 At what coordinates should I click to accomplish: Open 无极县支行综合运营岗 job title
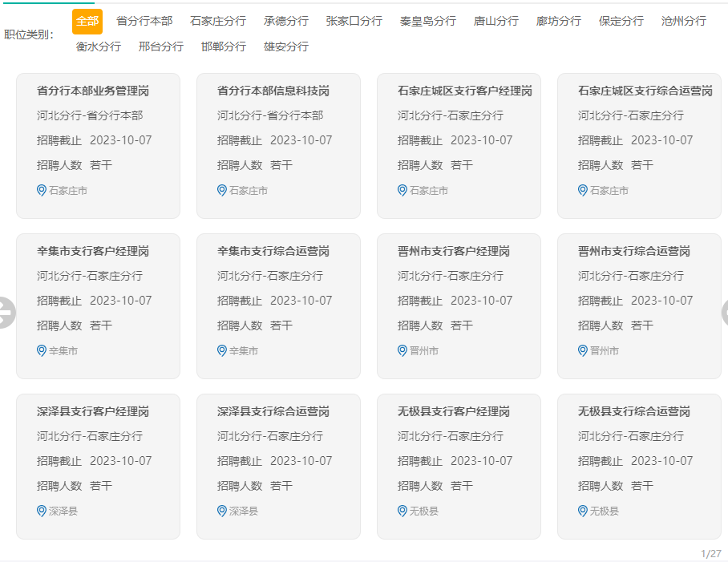[634, 411]
